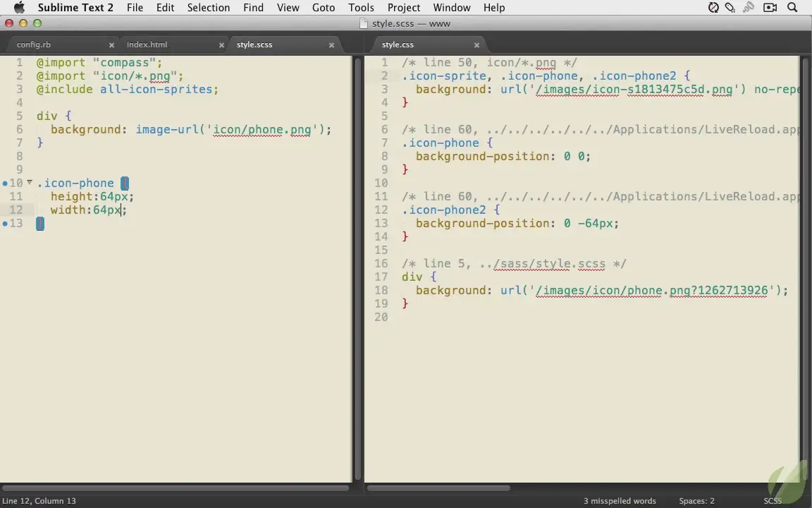Click the greyed-out icon left of the camera
Screen dimensions: 812x508
749,7
